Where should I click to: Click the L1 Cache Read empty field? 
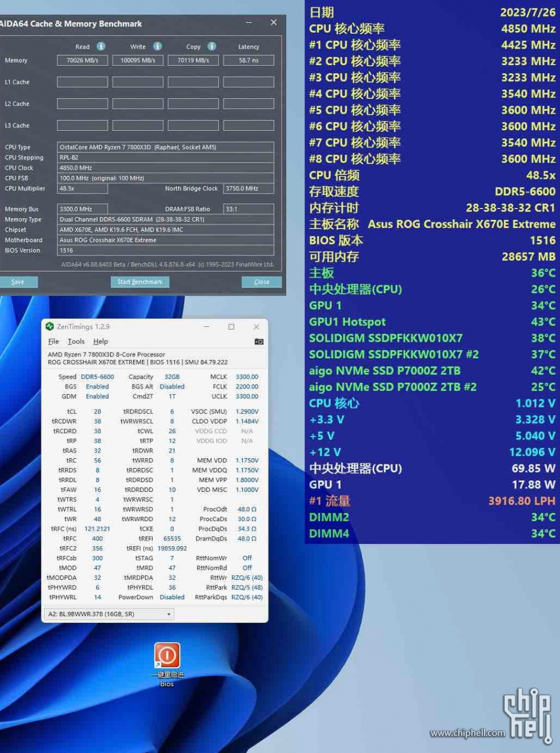pyautogui.click(x=82, y=82)
